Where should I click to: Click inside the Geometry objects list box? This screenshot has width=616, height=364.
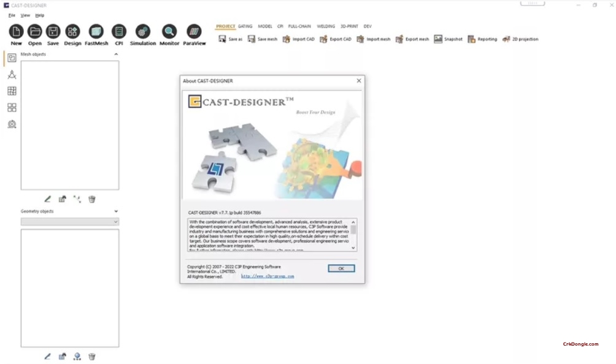(70, 288)
